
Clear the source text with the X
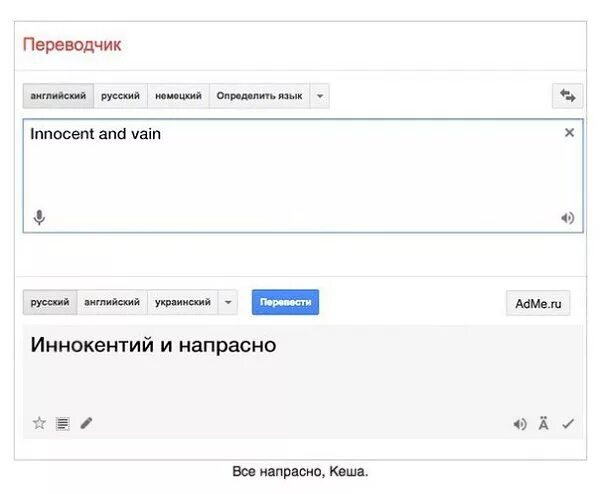(x=569, y=133)
